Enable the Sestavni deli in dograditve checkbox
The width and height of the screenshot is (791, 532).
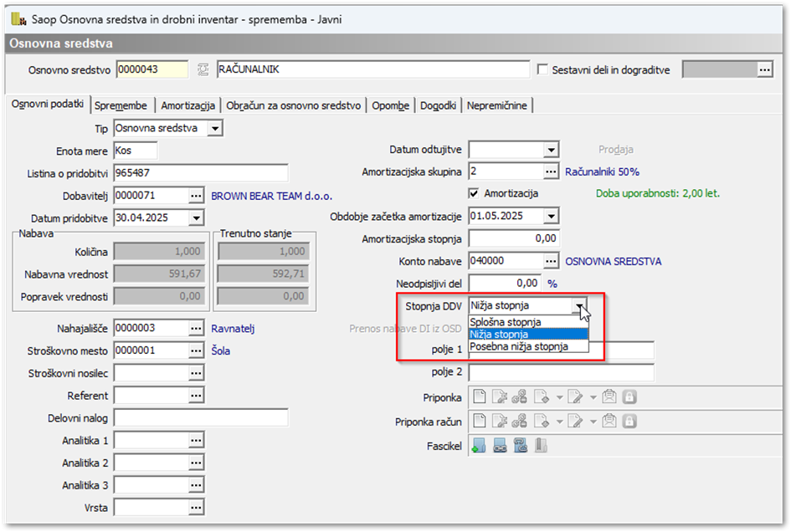[542, 70]
